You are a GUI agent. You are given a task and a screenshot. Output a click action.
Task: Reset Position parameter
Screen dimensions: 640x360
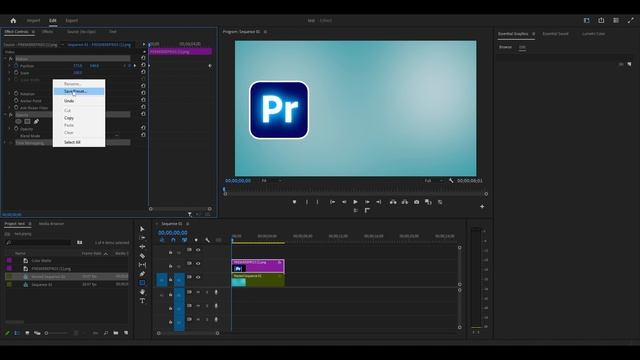(143, 65)
